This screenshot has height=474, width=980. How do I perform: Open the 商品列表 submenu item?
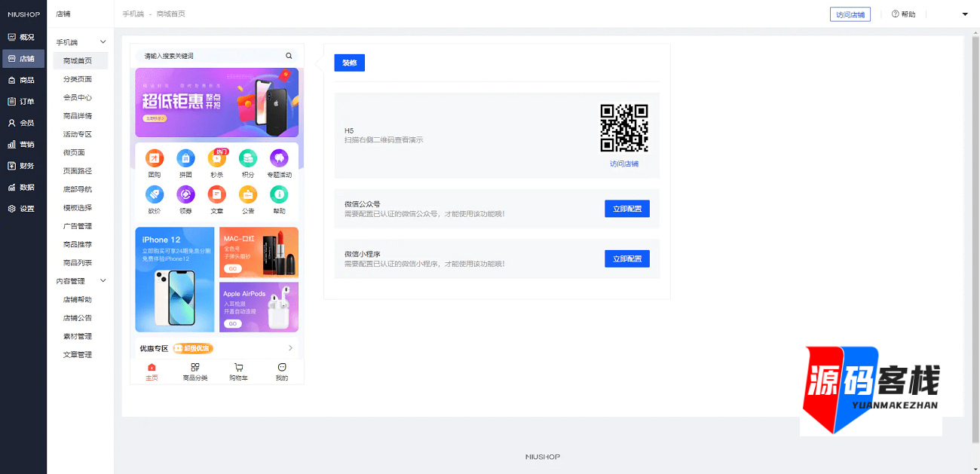(x=78, y=263)
